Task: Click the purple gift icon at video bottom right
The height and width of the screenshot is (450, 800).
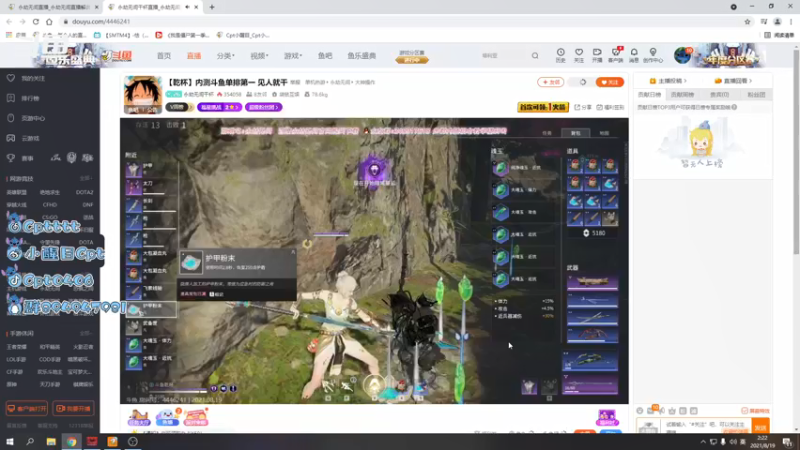Action: (x=607, y=417)
